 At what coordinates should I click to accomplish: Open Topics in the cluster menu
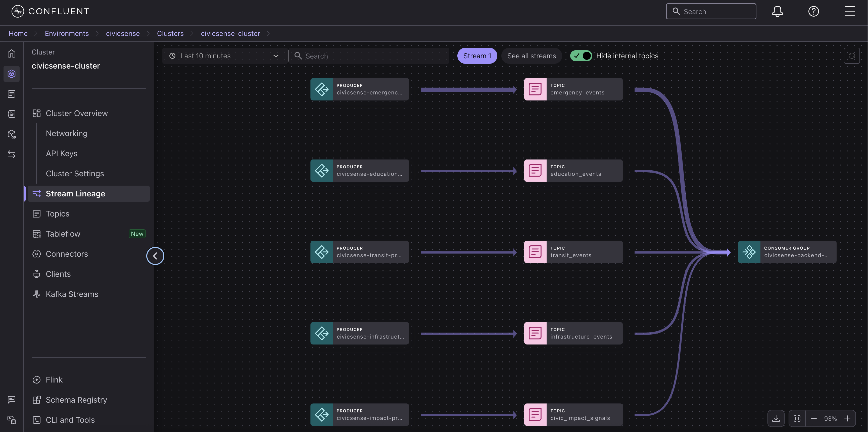click(x=58, y=214)
